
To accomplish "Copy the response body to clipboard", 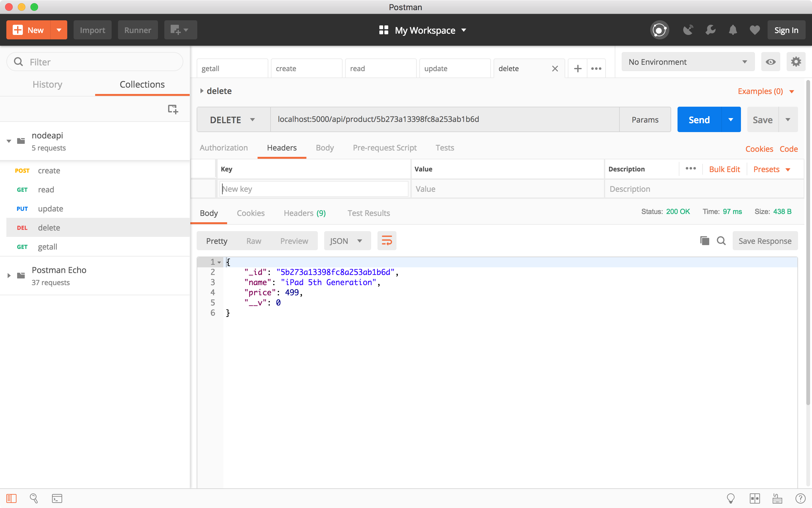I will point(704,241).
